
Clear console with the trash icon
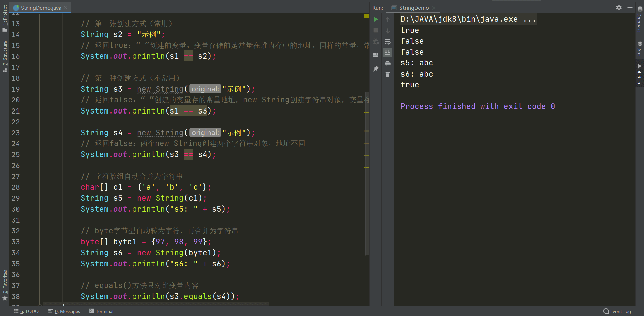[x=388, y=75]
